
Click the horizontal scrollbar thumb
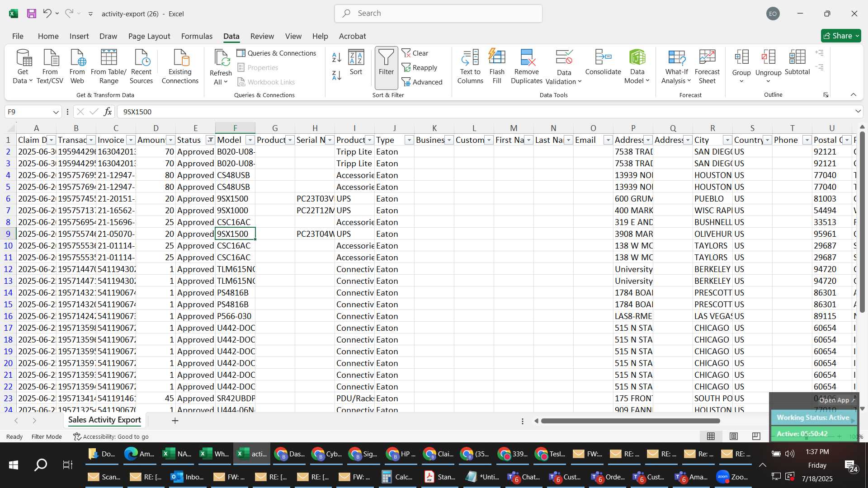(630, 421)
